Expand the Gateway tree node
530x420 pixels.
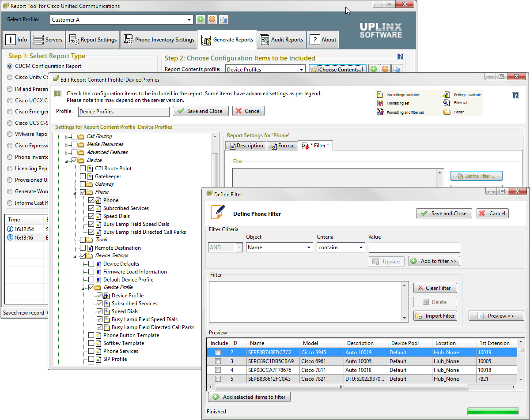pyautogui.click(x=75, y=184)
